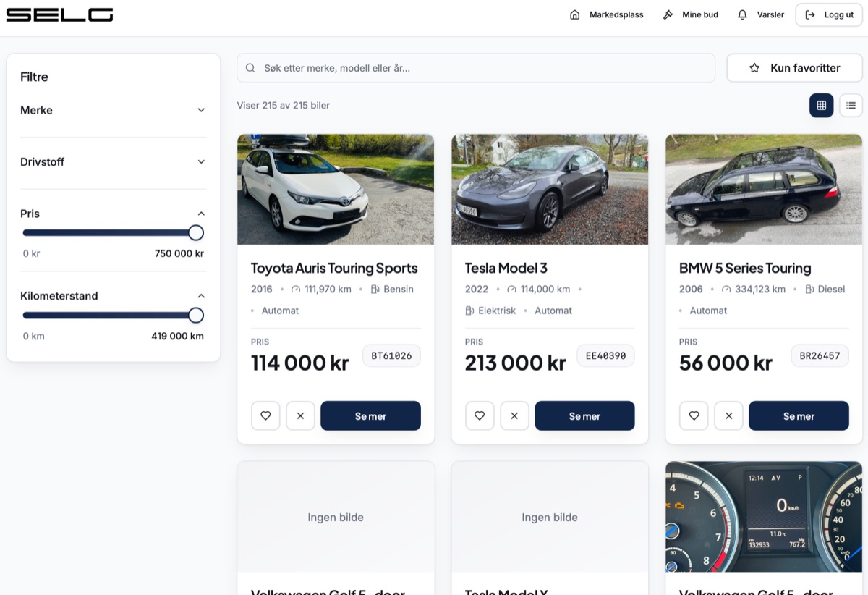Image resolution: width=868 pixels, height=595 pixels.
Task: Open Markedsplass from top navigation
Action: pos(606,14)
